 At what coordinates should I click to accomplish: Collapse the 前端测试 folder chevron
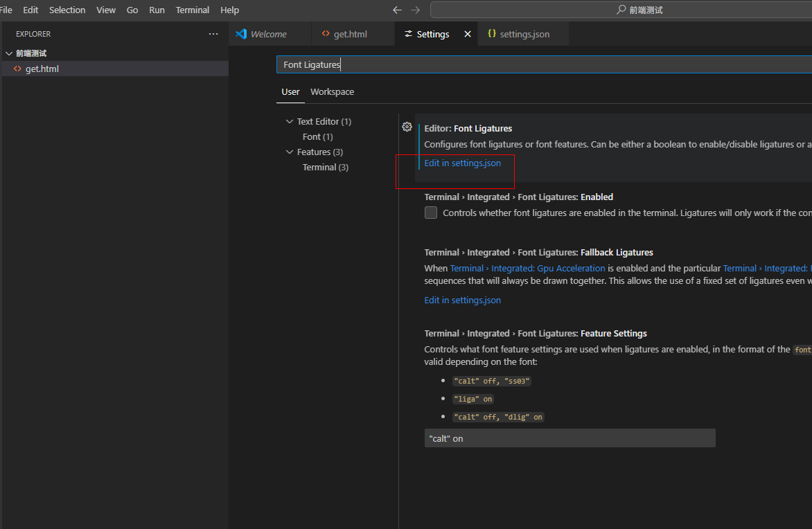click(9, 53)
